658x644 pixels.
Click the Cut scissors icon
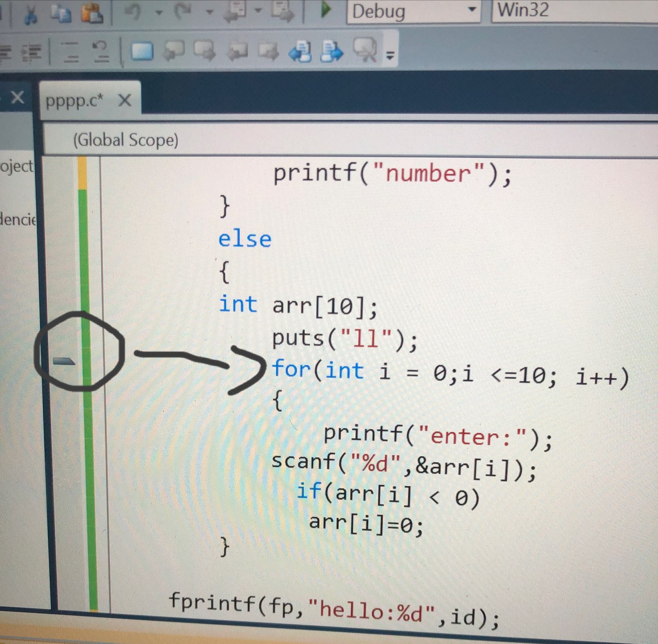[x=30, y=14]
